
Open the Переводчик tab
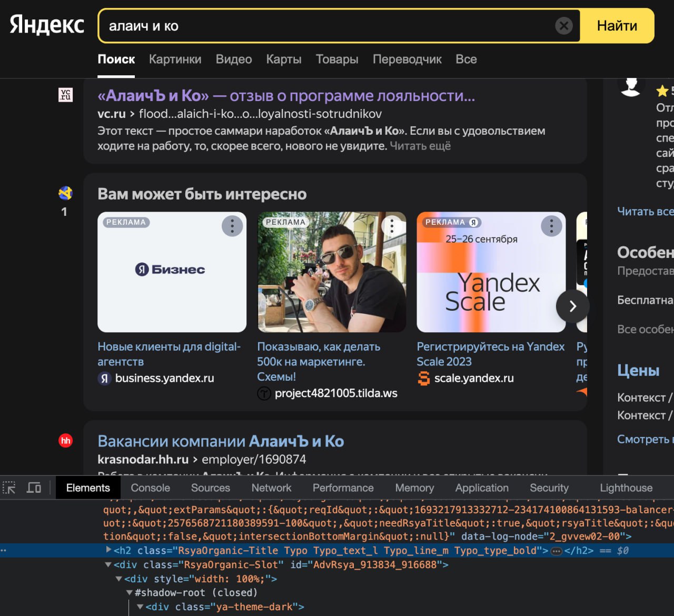(x=407, y=59)
